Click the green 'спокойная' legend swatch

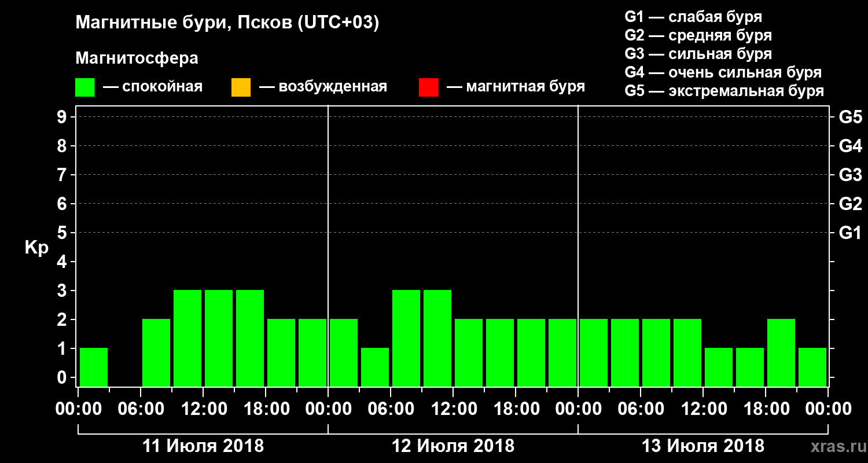pos(85,87)
